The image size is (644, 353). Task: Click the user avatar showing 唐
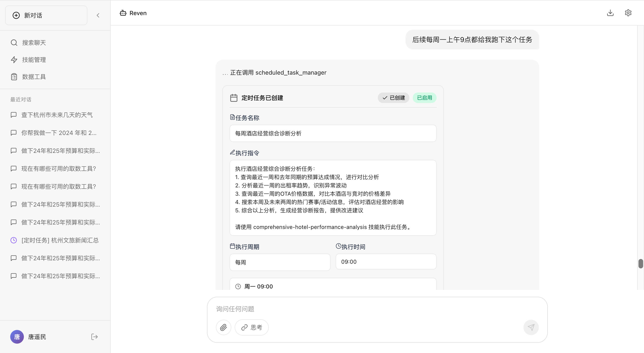click(x=17, y=337)
